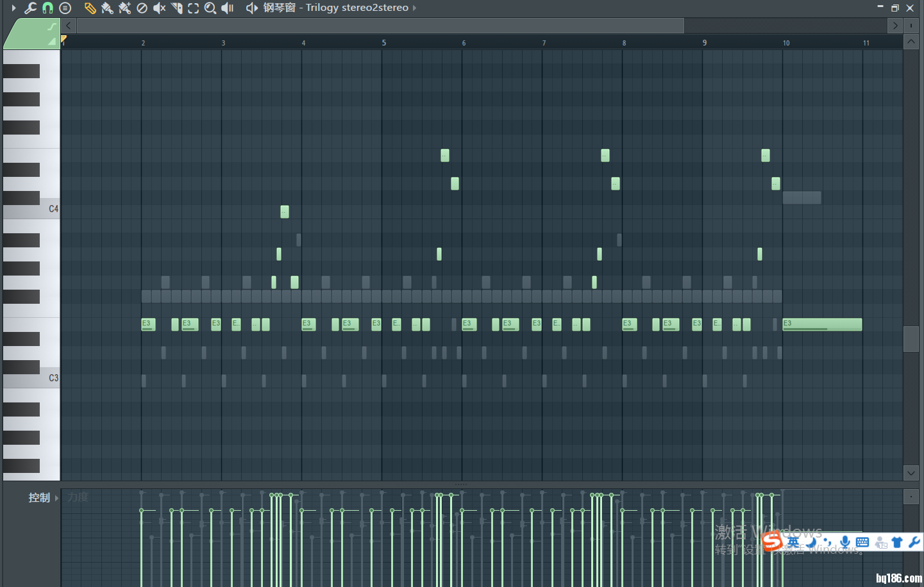Activate the Playback scrub tool
Image resolution: width=924 pixels, height=587 pixels.
[228, 8]
